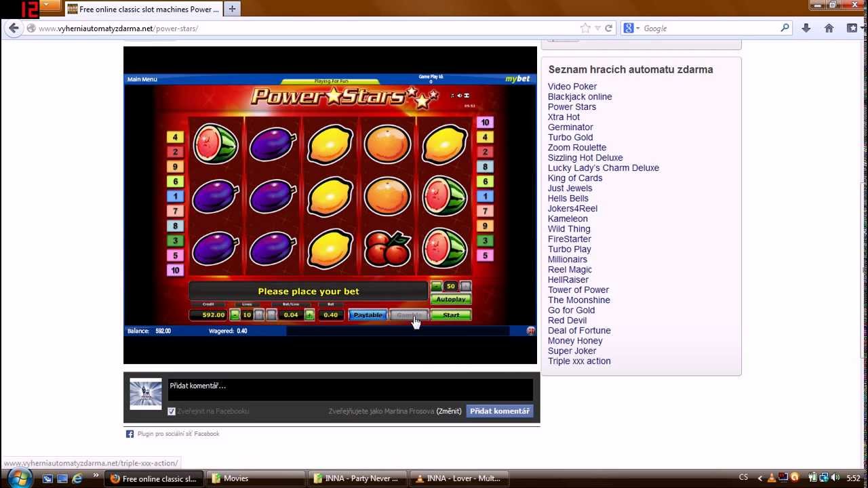
Task: Spin the reels with Start
Action: (x=451, y=315)
